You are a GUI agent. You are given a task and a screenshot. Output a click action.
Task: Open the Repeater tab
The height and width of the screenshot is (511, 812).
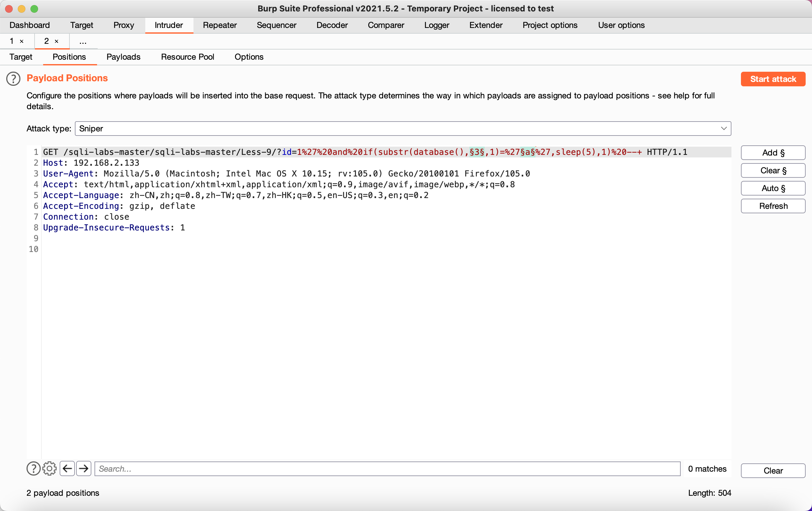[220, 25]
